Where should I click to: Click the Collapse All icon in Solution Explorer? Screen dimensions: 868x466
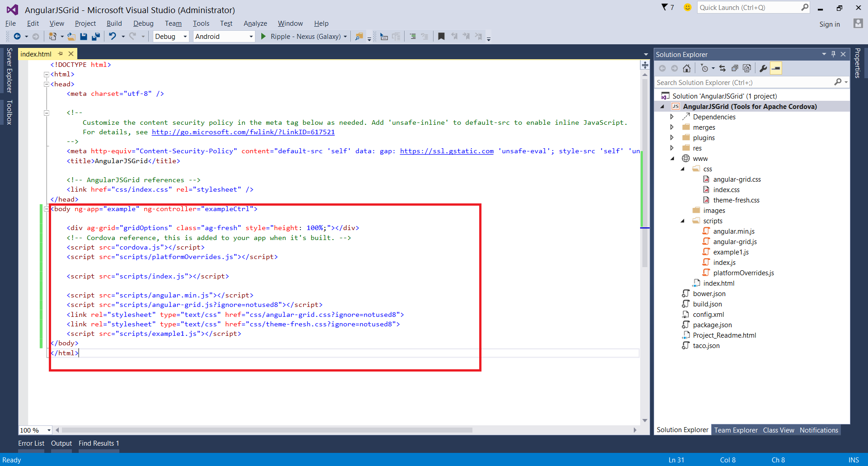point(735,68)
